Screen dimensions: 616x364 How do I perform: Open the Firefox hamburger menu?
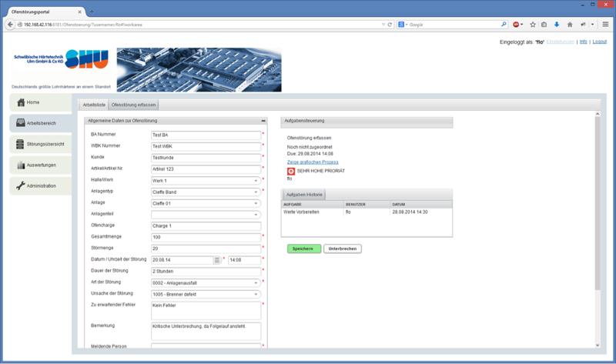coord(606,25)
